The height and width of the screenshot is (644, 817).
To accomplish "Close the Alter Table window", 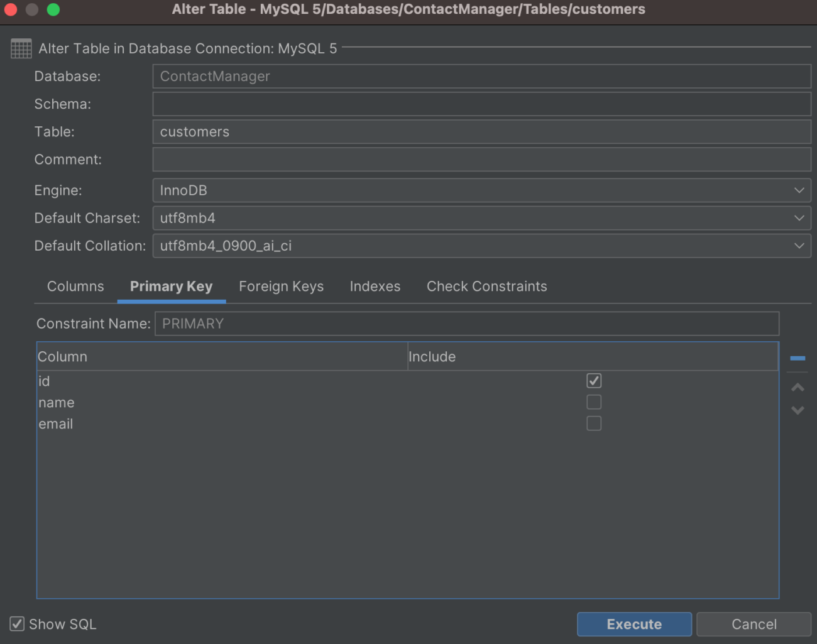I will (11, 9).
